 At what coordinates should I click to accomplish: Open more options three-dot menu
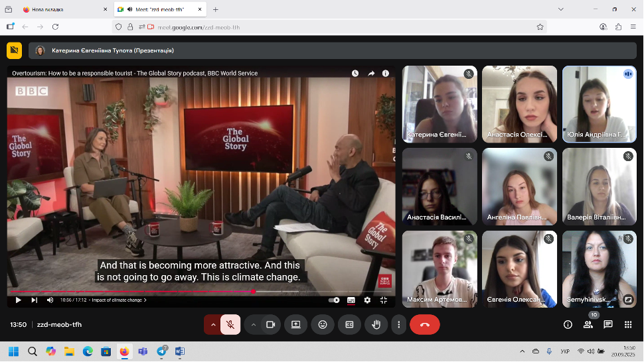[398, 324]
